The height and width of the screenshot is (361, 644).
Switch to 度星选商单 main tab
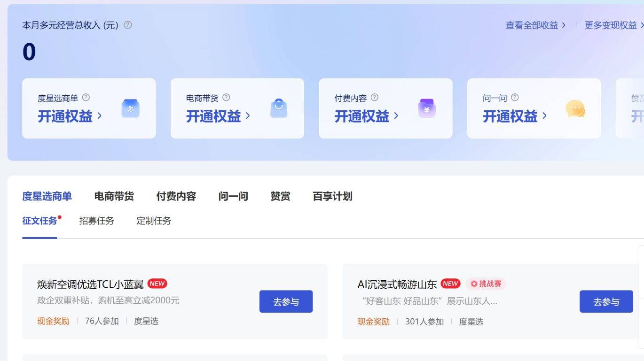tap(47, 196)
